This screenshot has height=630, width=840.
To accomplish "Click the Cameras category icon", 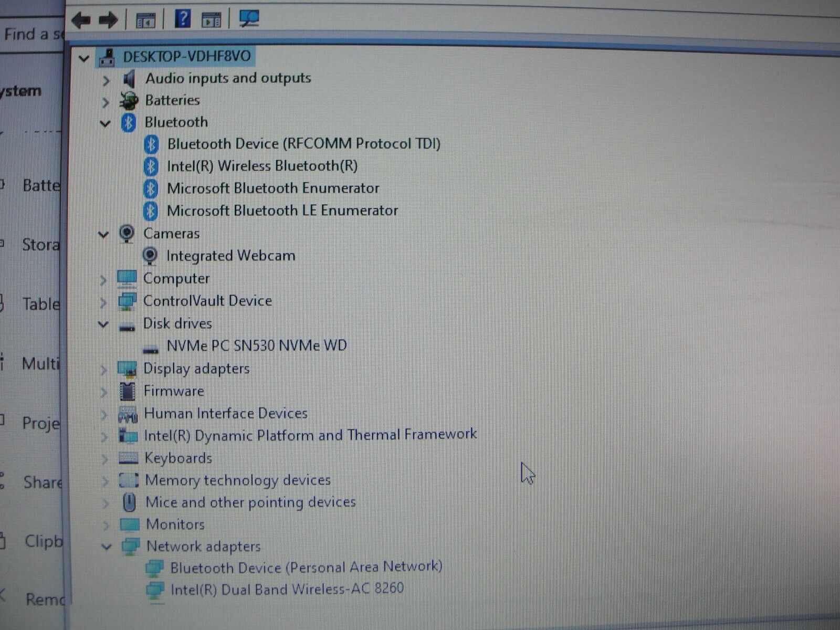I will click(x=127, y=234).
